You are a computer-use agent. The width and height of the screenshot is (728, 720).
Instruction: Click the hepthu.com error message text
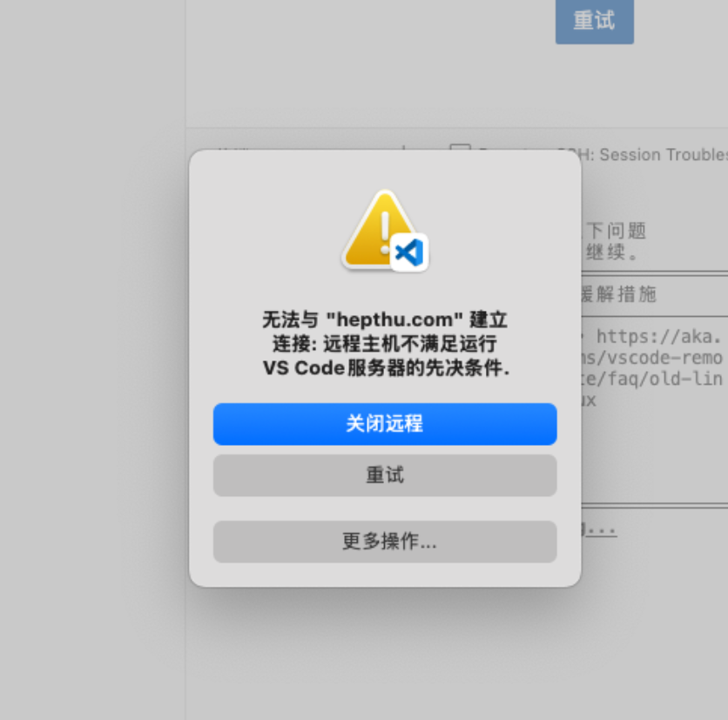pyautogui.click(x=385, y=344)
